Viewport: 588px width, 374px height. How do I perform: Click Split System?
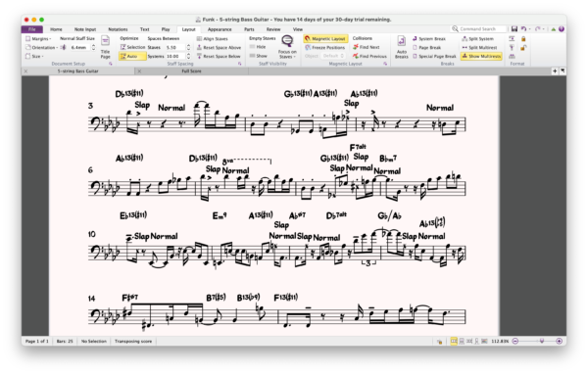tap(478, 38)
